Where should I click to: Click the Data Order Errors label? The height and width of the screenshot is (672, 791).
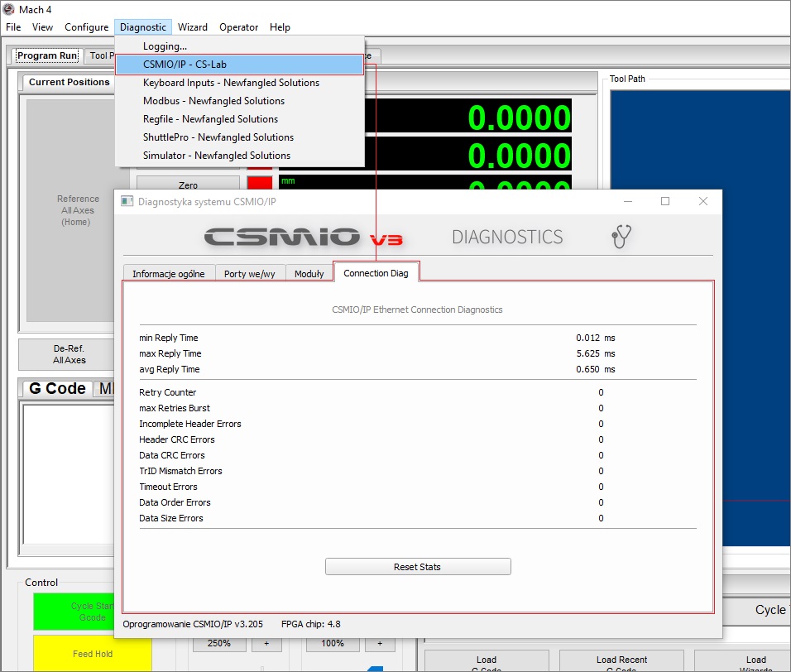(175, 502)
